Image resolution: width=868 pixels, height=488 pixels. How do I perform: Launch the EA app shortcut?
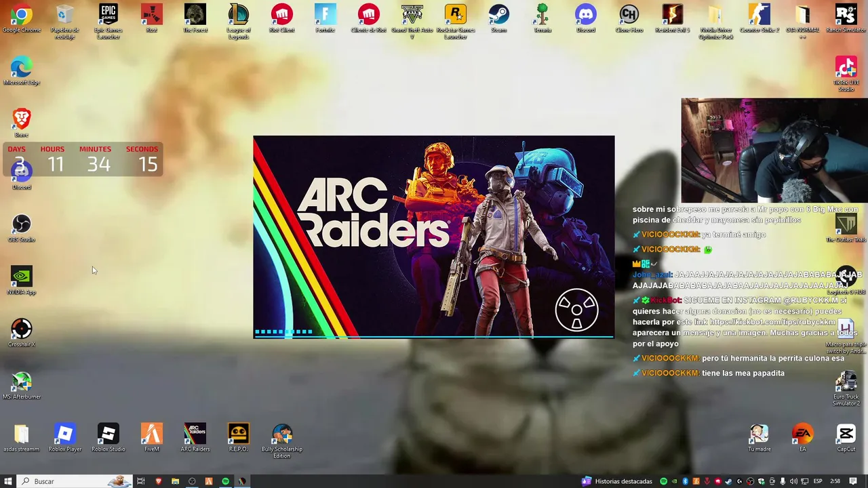tap(803, 438)
